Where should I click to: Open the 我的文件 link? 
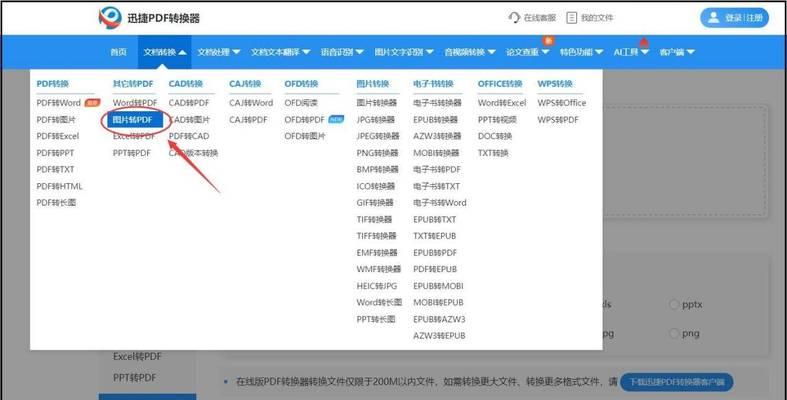pos(597,18)
